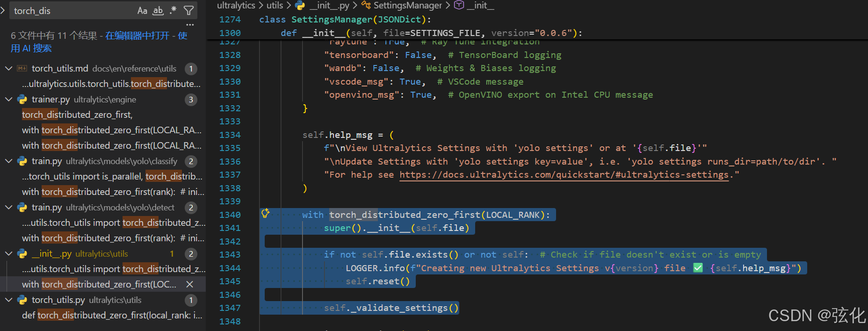Collapse classify train.py results group
This screenshot has width=868, height=331.
pyautogui.click(x=8, y=161)
